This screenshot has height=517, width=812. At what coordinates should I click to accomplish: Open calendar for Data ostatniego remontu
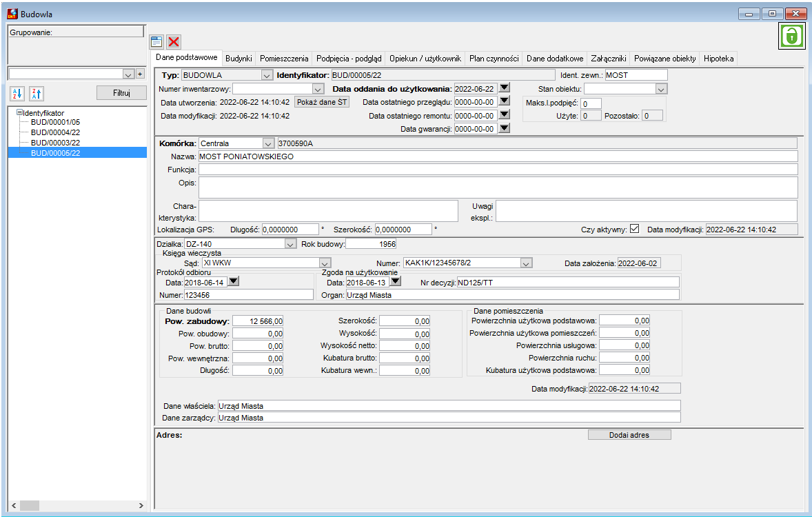click(504, 114)
